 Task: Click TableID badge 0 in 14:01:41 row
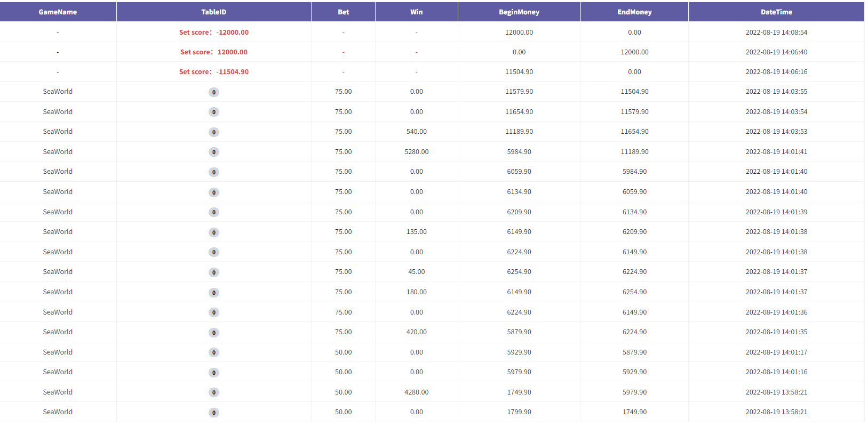(x=214, y=152)
